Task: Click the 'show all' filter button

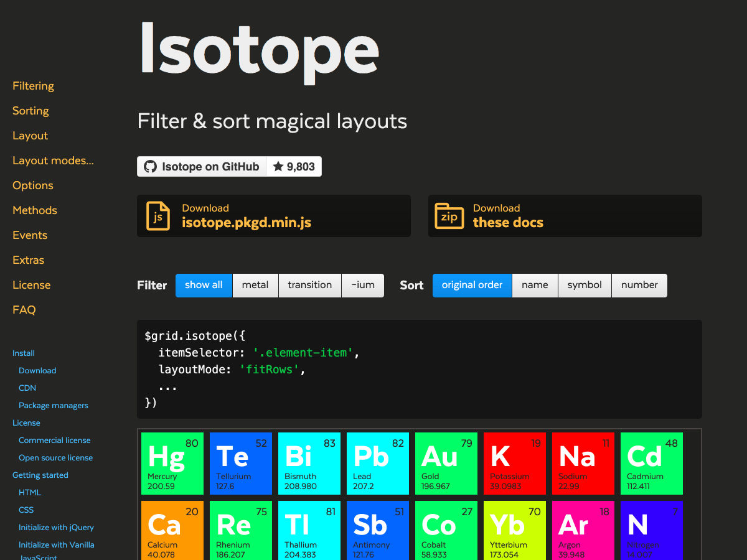Action: click(204, 285)
